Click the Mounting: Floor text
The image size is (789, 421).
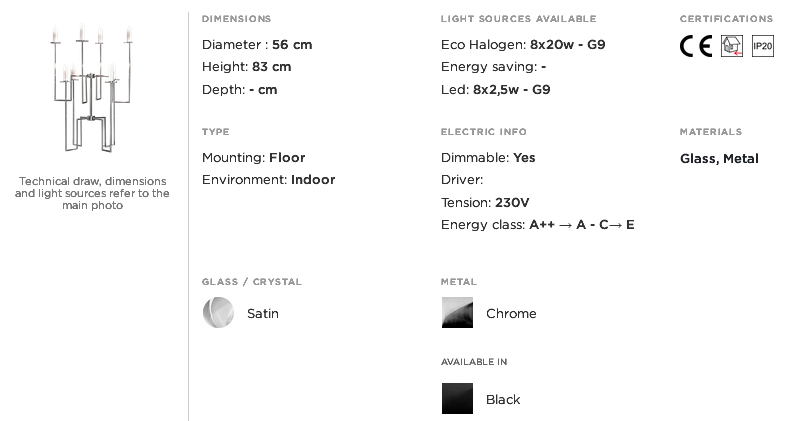(x=254, y=157)
